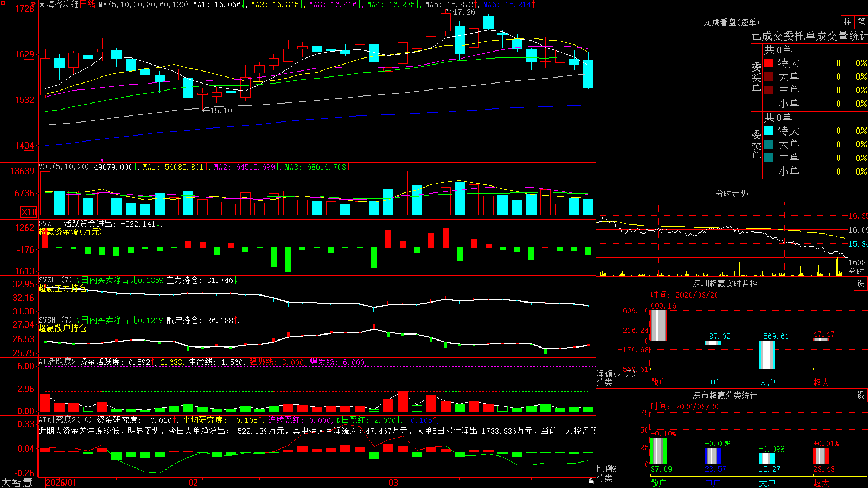
Task: Click the 委买单 vertical label
Action: (x=756, y=78)
